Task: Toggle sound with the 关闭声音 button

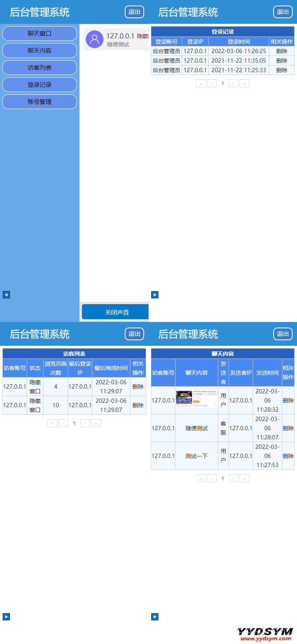Action: click(x=115, y=312)
